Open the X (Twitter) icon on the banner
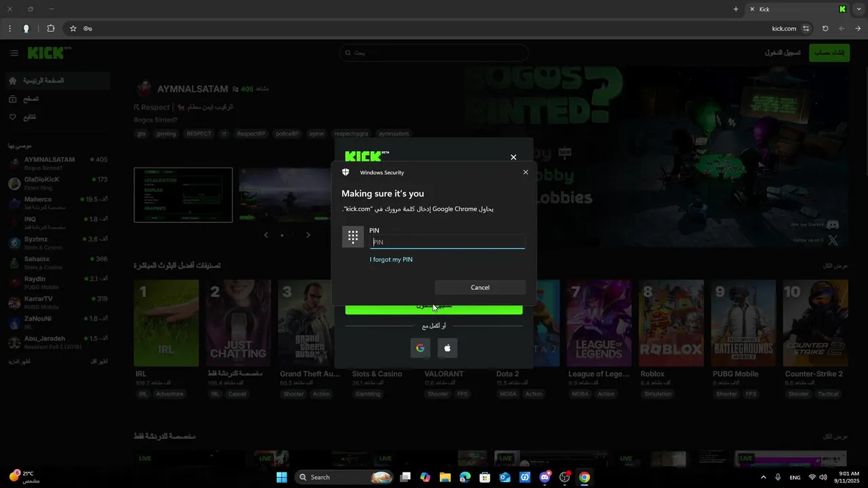The image size is (868, 488). [x=833, y=240]
